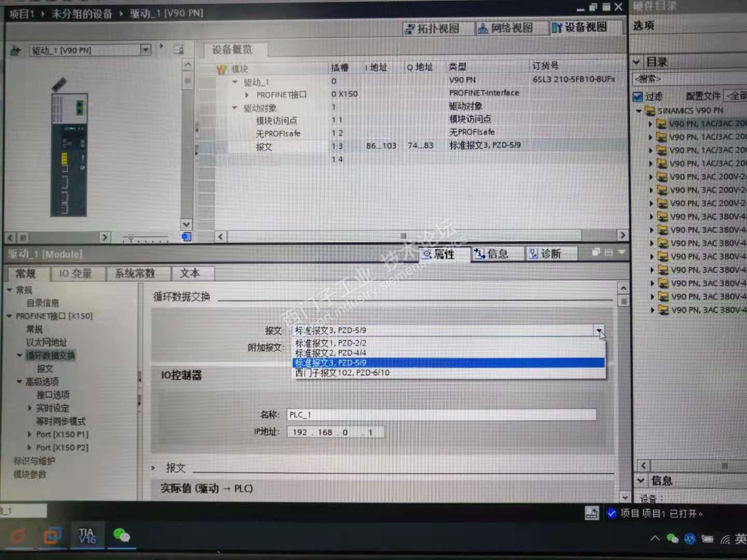Viewport: 747px width, 560px height.
Task: Select 标识与维护 in the properties tree
Action: click(34, 460)
